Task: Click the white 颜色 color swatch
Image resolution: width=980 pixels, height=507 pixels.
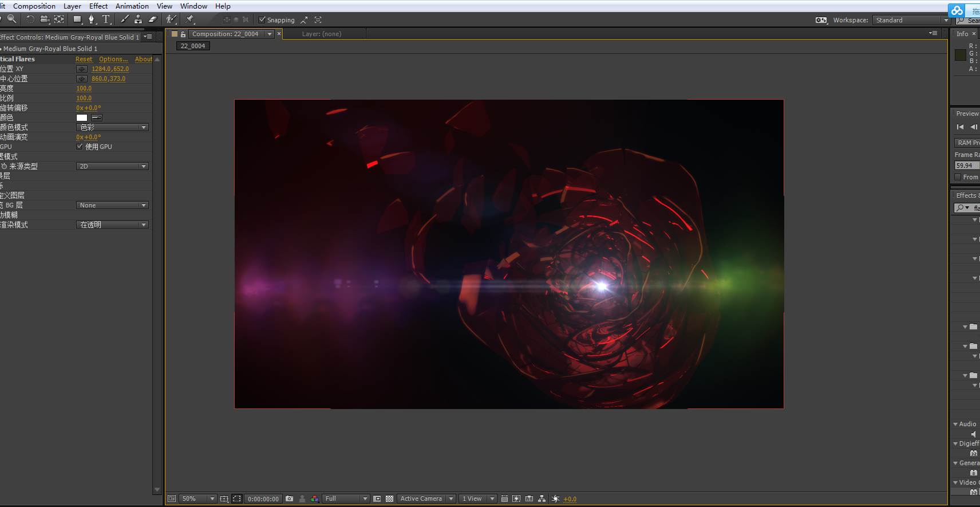Action: 82,117
